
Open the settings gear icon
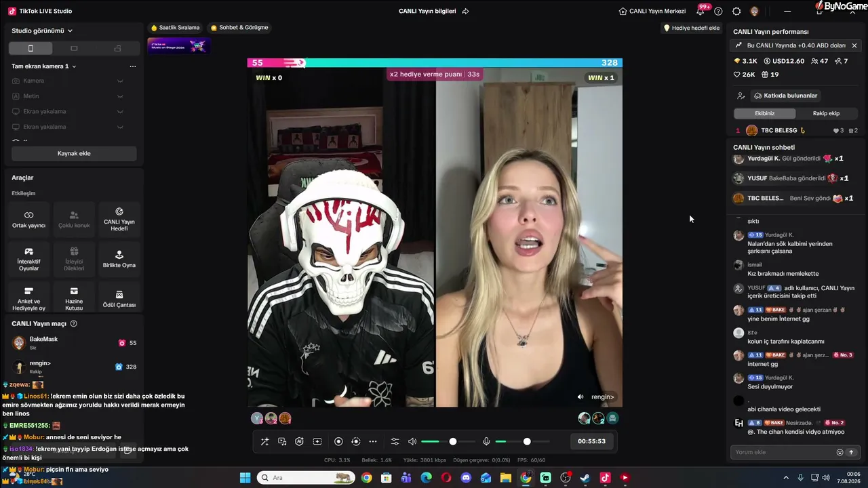(x=736, y=11)
